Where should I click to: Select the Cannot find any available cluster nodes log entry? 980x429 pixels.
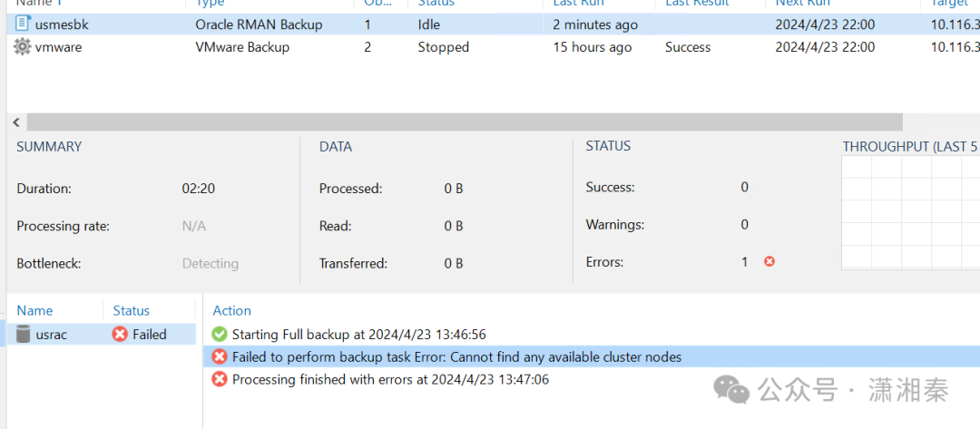456,357
